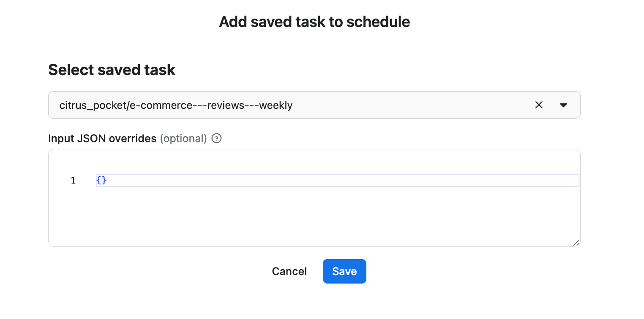Click the 'Select saved task' heading
Screen dimensions: 644x319
(112, 70)
